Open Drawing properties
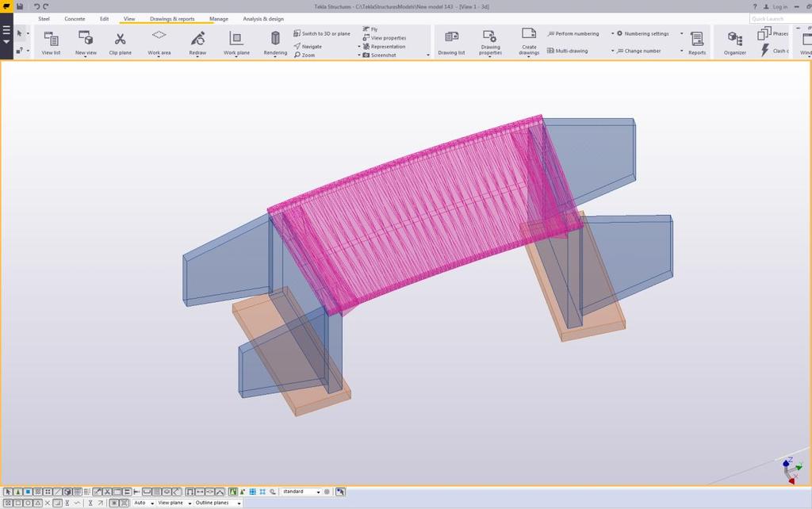 pyautogui.click(x=490, y=43)
